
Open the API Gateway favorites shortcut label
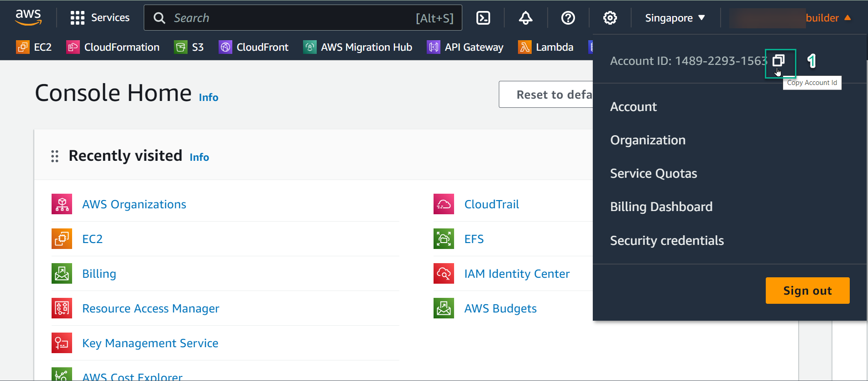474,47
